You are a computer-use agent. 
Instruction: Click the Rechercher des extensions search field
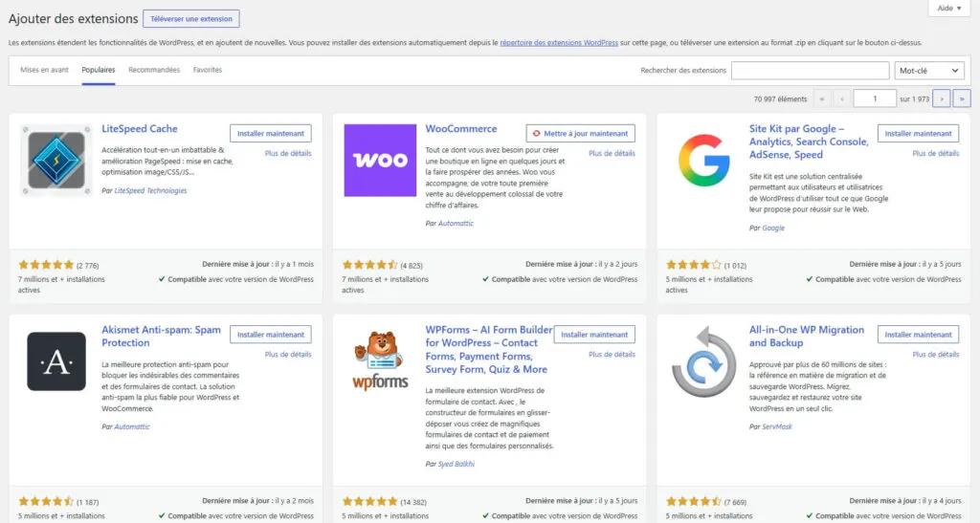pos(810,71)
